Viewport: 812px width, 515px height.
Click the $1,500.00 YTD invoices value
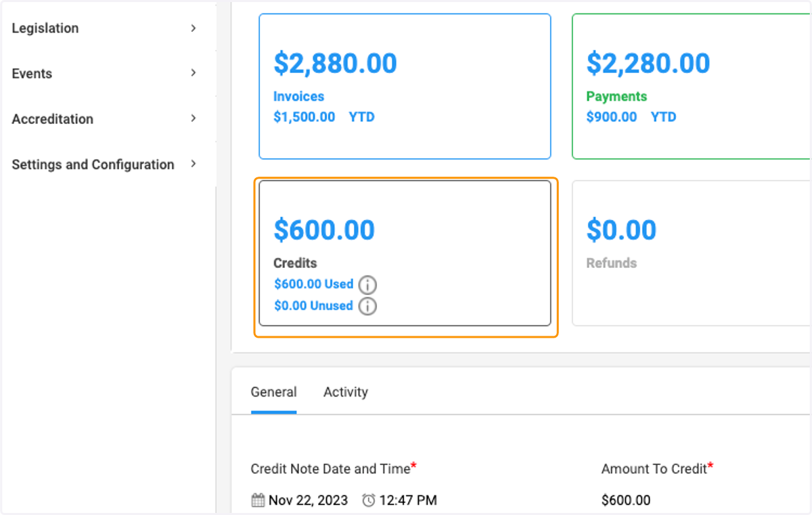point(324,117)
